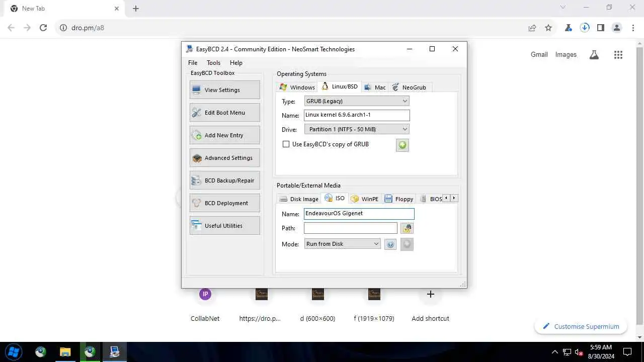Toggle the browser side panel icon
This screenshot has height=362, width=644.
[x=601, y=28]
